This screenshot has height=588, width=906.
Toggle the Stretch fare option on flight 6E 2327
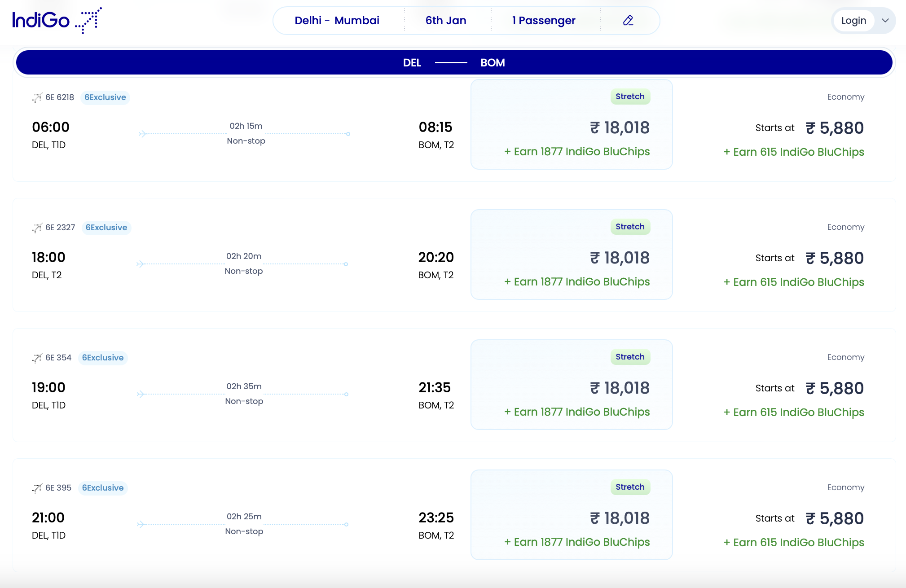pyautogui.click(x=571, y=255)
